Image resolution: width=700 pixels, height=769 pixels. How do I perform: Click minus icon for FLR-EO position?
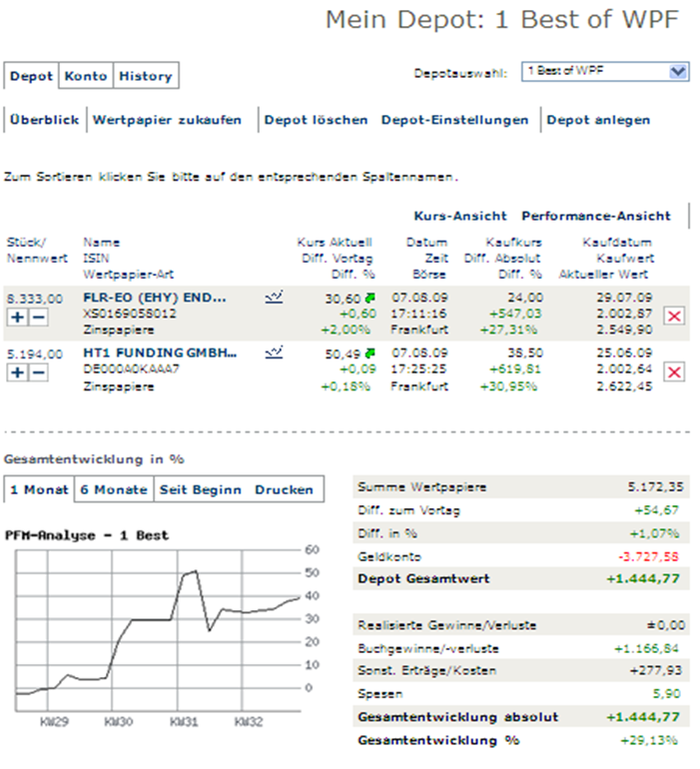click(37, 316)
